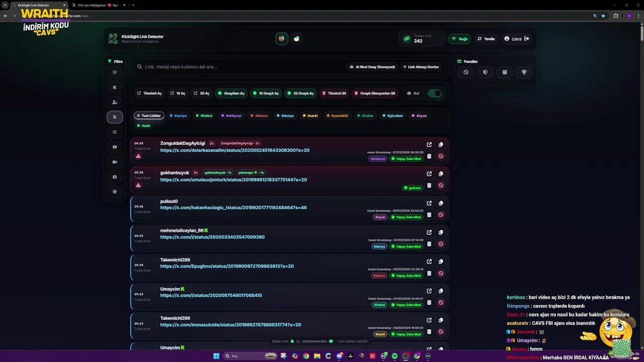Select the Instagram filter icon in sidebar

115,132
